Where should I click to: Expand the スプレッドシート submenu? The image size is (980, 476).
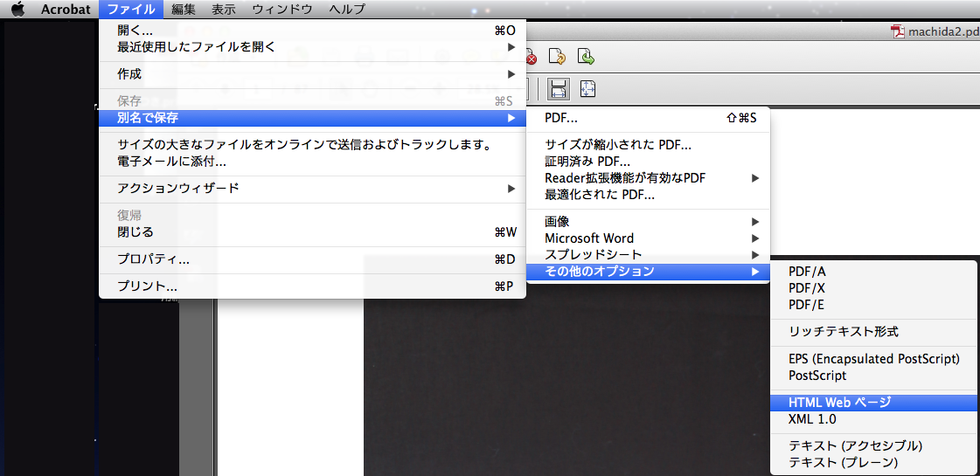pyautogui.click(x=648, y=254)
